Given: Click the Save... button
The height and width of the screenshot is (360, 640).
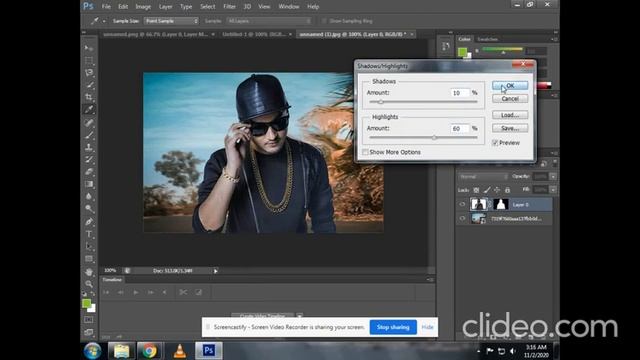Looking at the screenshot, I should (510, 128).
